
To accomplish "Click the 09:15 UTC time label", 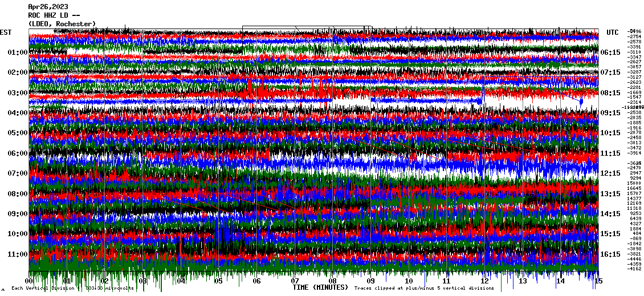I will (610, 113).
